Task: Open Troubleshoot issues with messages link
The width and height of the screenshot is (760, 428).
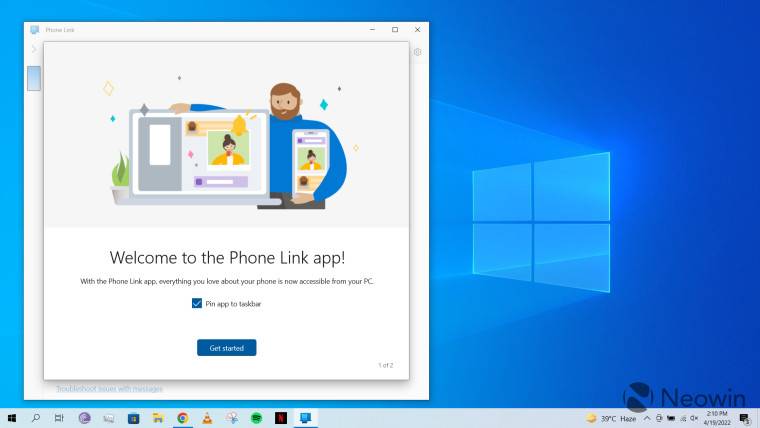Action: coord(109,388)
